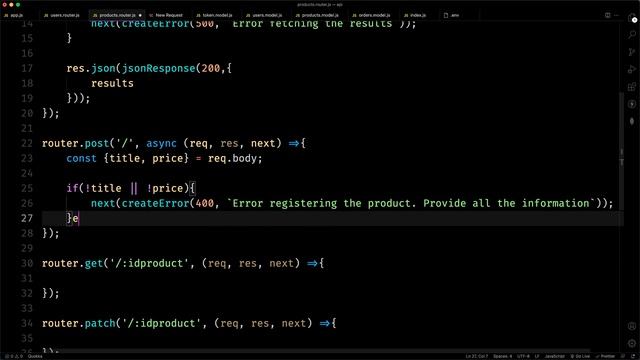Open the Accounts icon in activity bar
640x360 pixels.
tap(632, 326)
